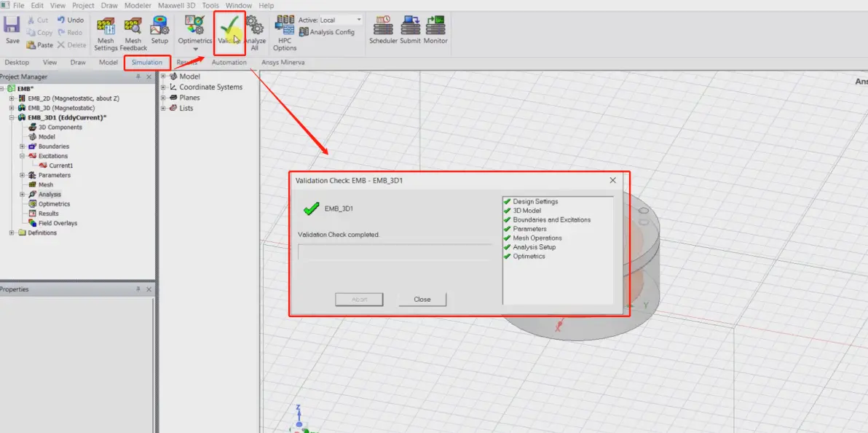This screenshot has width=868, height=433.
Task: Open the Monitor tool
Action: point(435,31)
